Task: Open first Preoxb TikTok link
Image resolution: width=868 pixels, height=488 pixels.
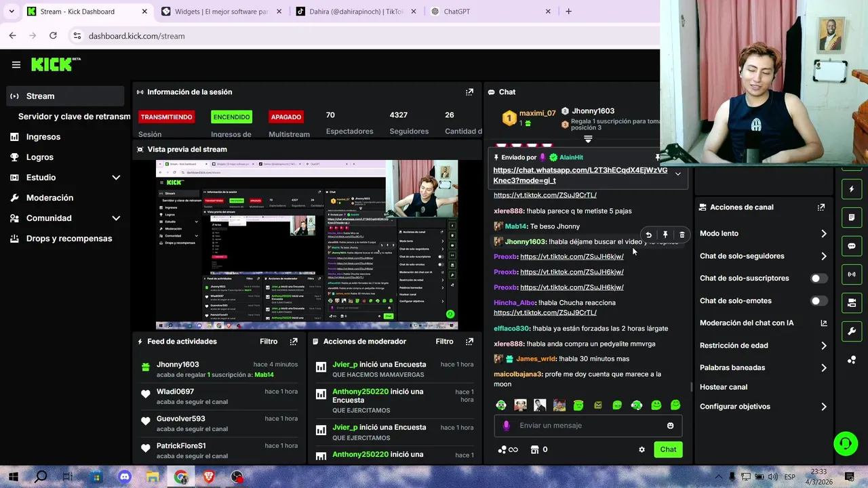Action: pyautogui.click(x=572, y=257)
